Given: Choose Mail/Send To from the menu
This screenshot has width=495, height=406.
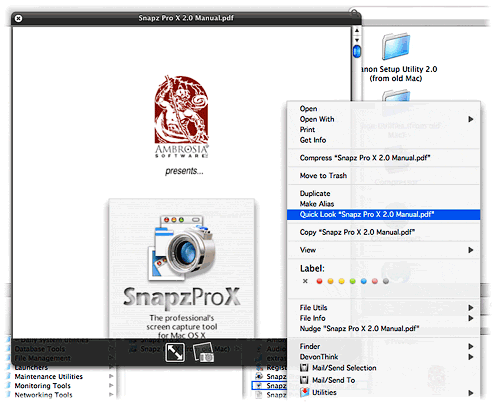Looking at the screenshot, I should coord(333,380).
